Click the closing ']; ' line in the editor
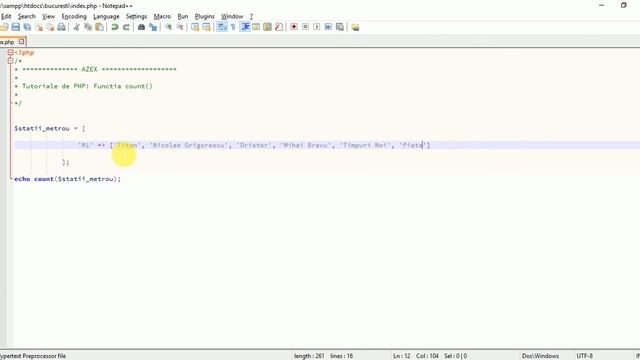The image size is (640, 360). 65,162
